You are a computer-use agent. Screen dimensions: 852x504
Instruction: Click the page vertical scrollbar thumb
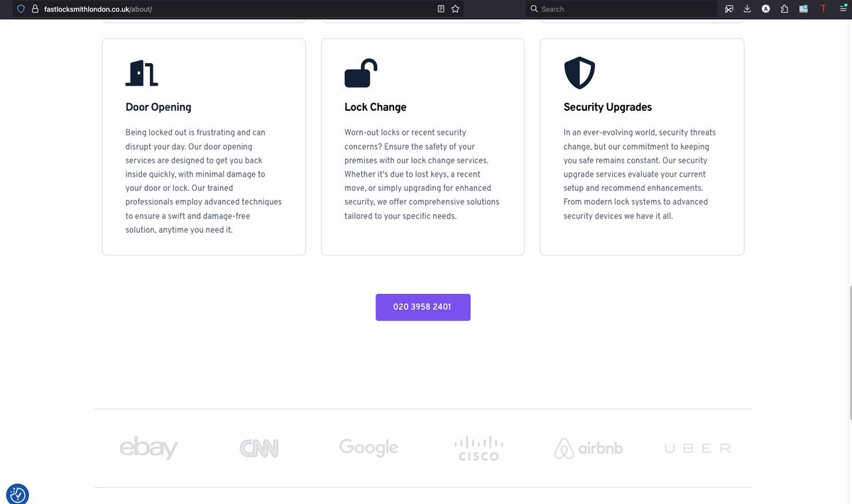[849, 353]
